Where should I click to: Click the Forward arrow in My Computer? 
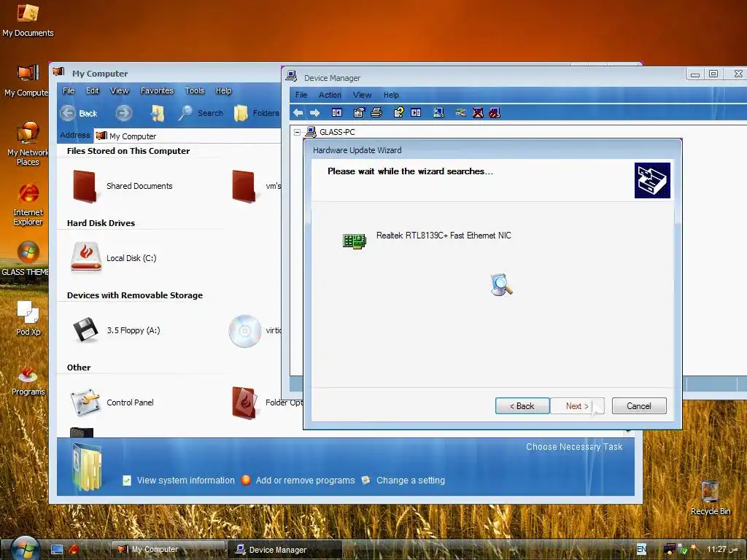pos(124,113)
